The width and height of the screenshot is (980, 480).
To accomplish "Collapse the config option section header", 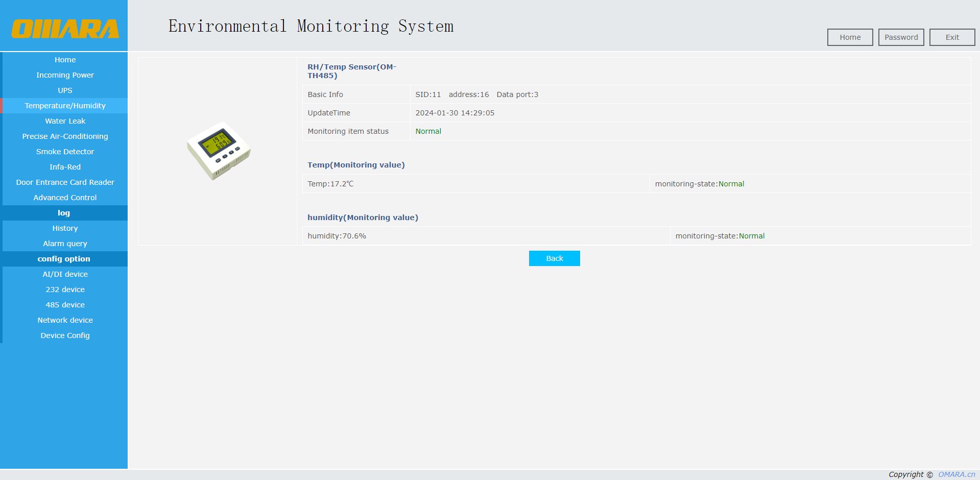I will click(x=64, y=259).
